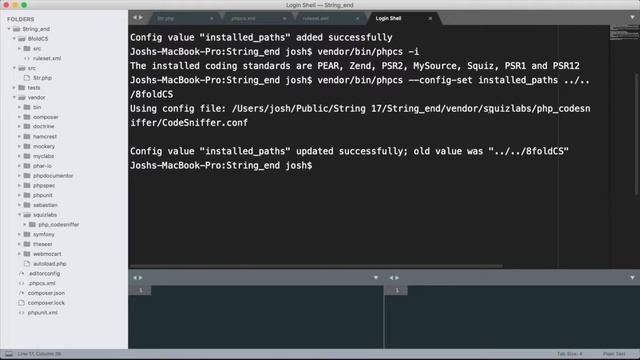The width and height of the screenshot is (640, 360).
Task: Close the Str.php tab
Action: (x=212, y=18)
